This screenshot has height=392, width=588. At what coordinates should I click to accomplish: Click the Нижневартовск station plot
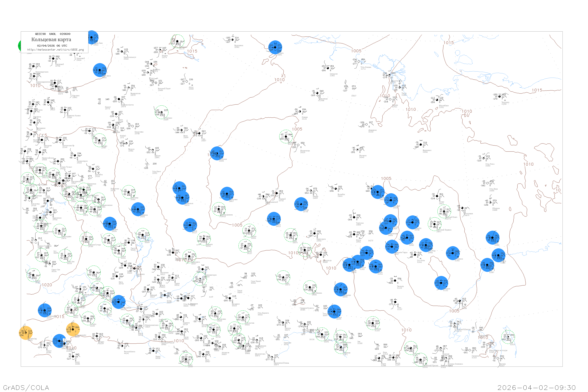pyautogui.click(x=34, y=66)
